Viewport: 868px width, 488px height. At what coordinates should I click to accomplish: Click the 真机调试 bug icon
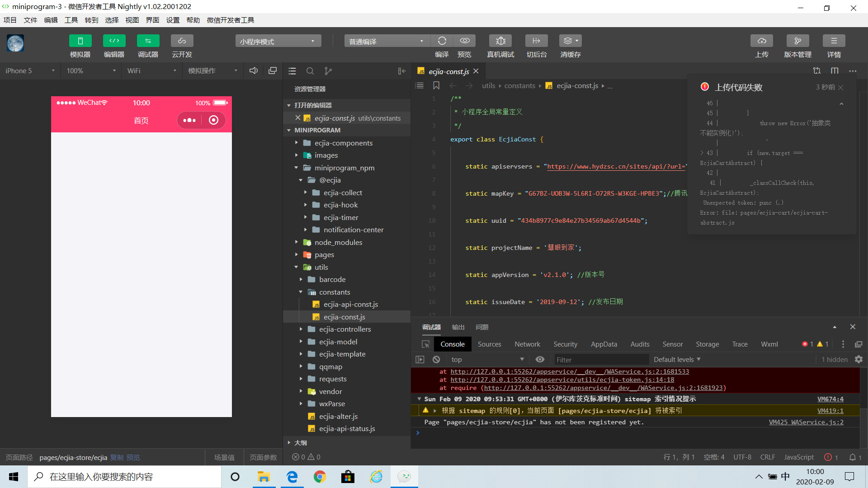pos(500,41)
